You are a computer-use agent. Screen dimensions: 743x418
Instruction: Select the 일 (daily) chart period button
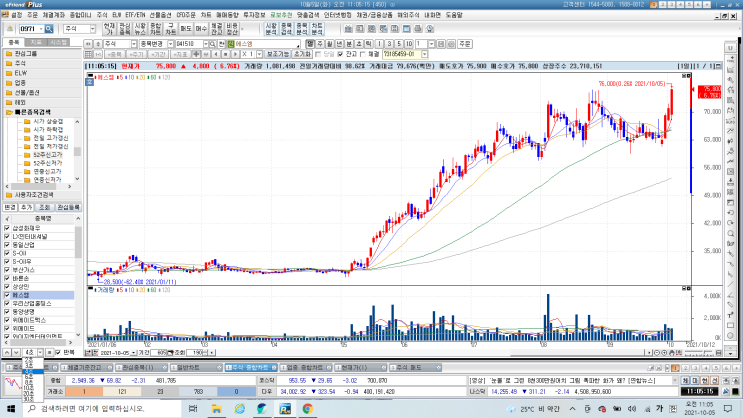(x=310, y=44)
